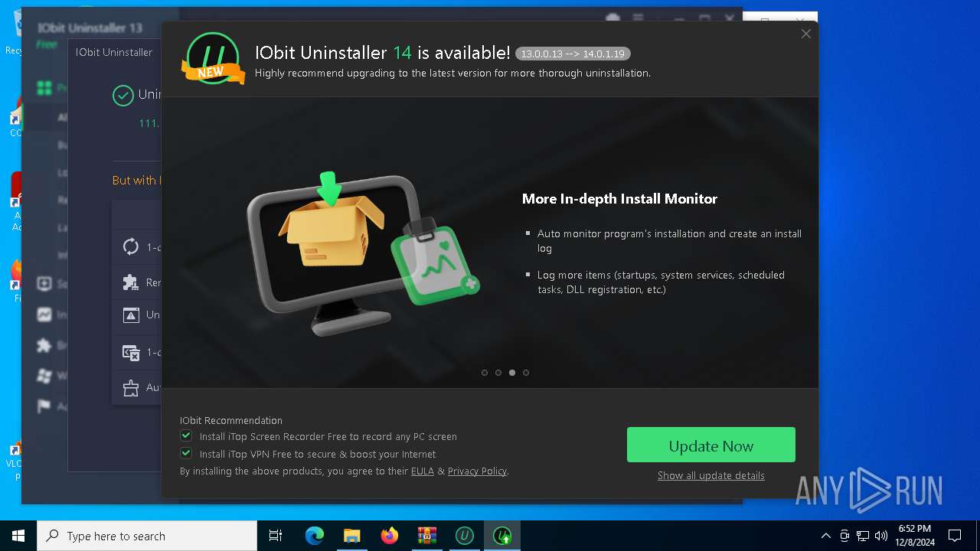This screenshot has width=980, height=551.
Task: Launch Microsoft Edge from the taskbar
Action: (314, 536)
